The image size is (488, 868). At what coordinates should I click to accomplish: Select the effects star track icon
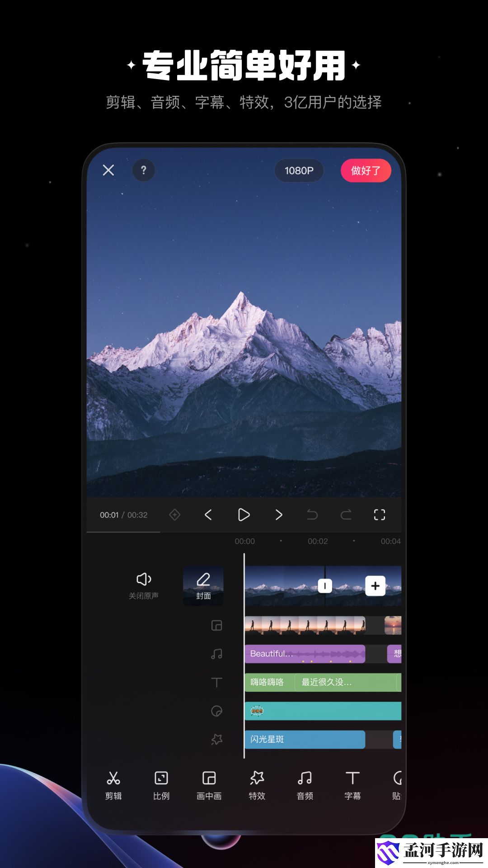tap(217, 740)
